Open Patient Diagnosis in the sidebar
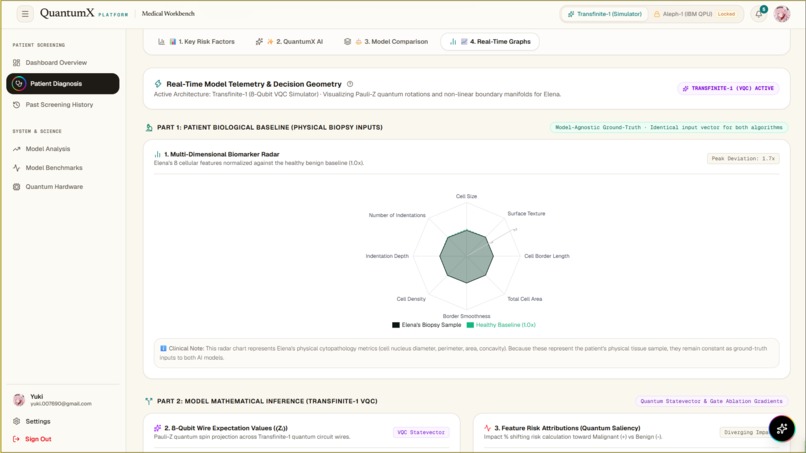 (x=63, y=84)
